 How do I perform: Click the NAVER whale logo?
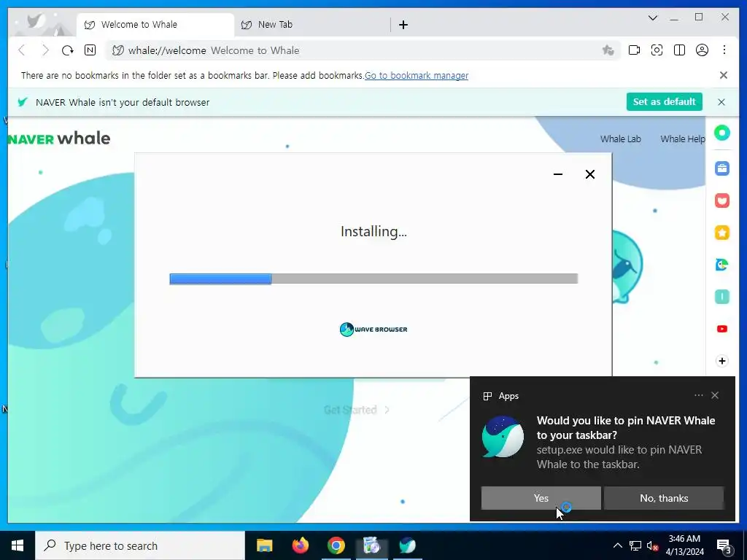[59, 139]
